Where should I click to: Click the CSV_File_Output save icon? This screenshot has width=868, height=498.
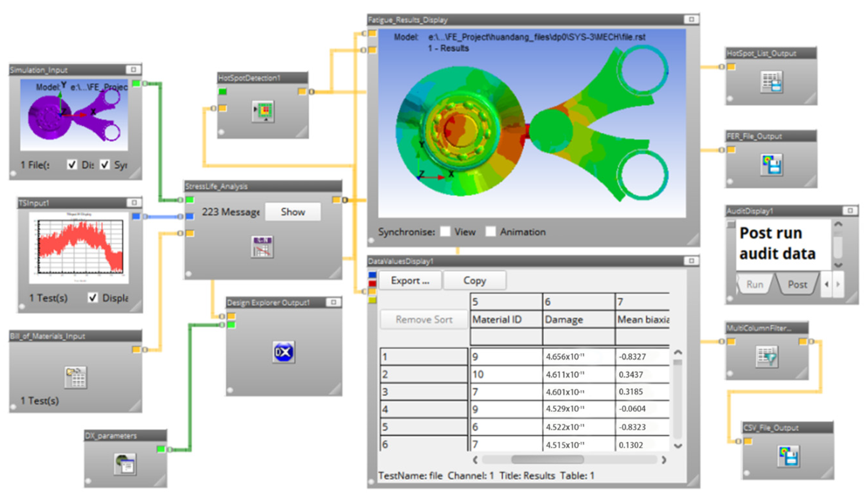coord(788,456)
